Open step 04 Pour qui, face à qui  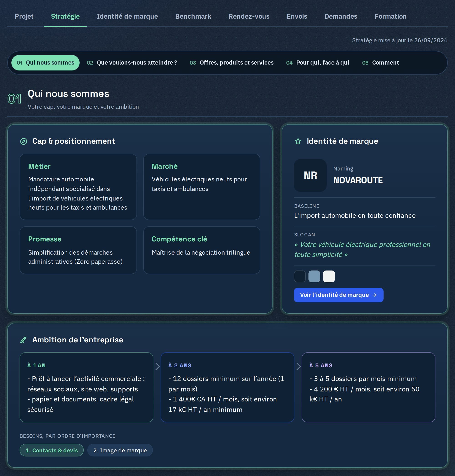[318, 63]
